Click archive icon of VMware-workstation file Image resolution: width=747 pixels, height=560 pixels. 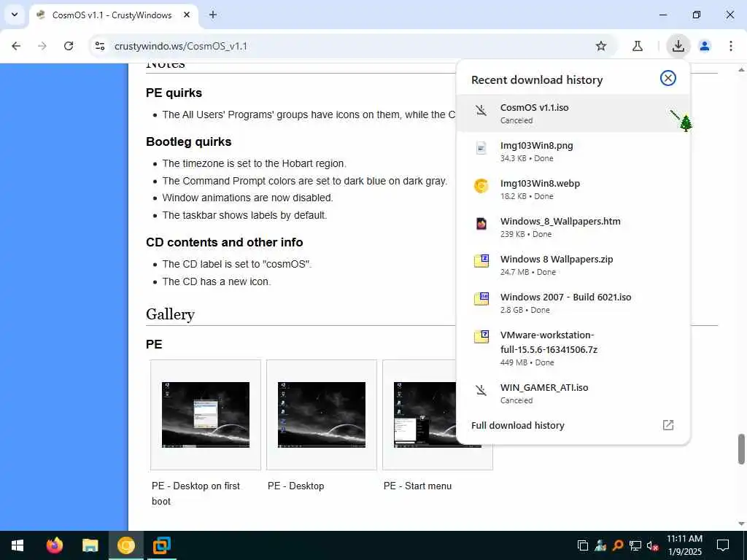point(481,336)
